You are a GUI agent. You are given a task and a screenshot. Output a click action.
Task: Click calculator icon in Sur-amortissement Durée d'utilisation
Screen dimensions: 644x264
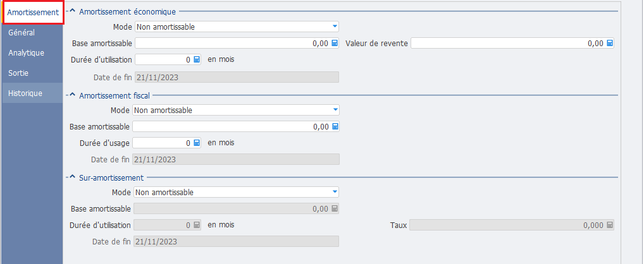tap(197, 225)
